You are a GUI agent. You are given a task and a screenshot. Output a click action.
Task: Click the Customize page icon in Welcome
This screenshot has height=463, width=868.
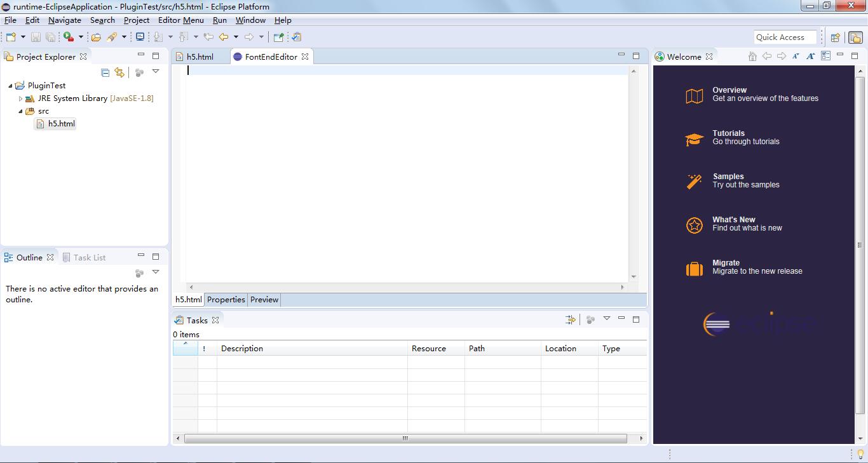825,56
